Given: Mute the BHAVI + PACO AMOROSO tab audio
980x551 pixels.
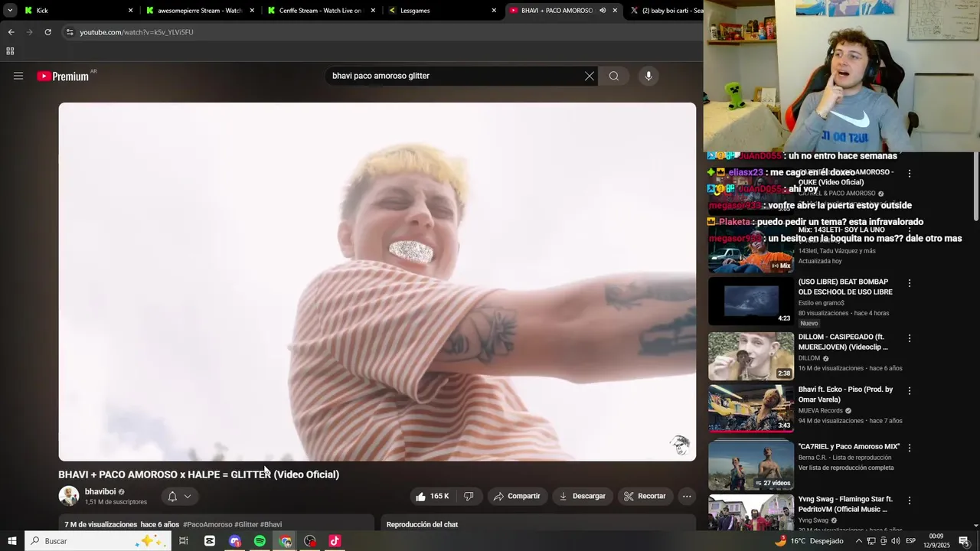Looking at the screenshot, I should [x=603, y=11].
